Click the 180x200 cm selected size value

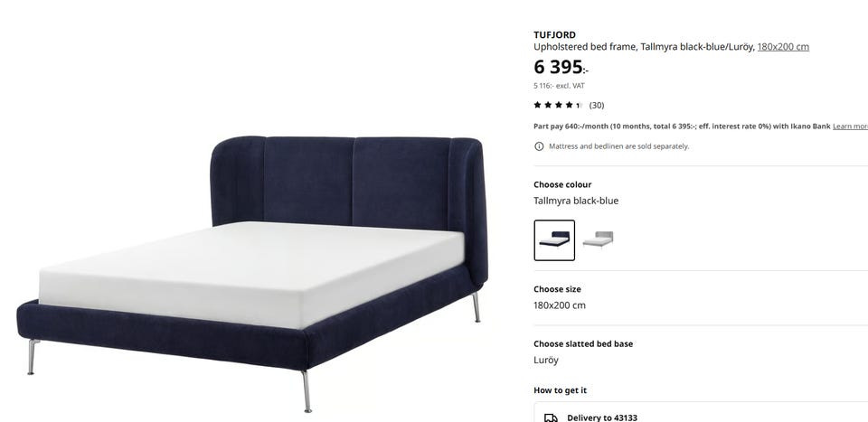tap(559, 305)
